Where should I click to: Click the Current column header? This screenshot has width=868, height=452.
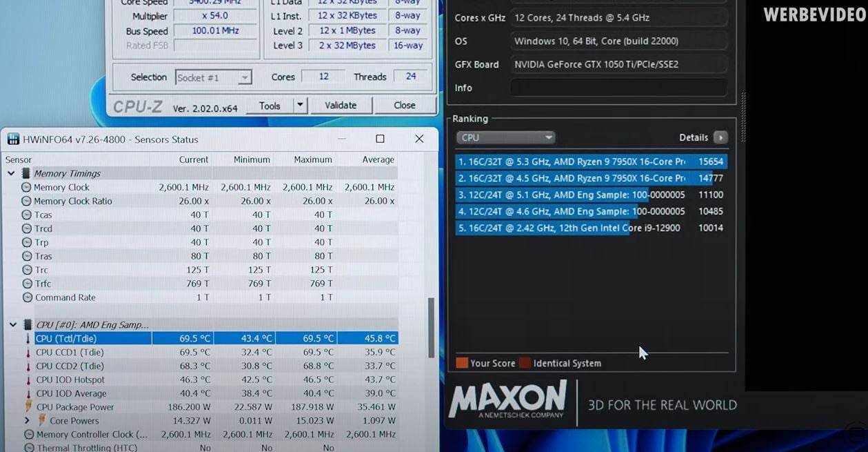194,159
